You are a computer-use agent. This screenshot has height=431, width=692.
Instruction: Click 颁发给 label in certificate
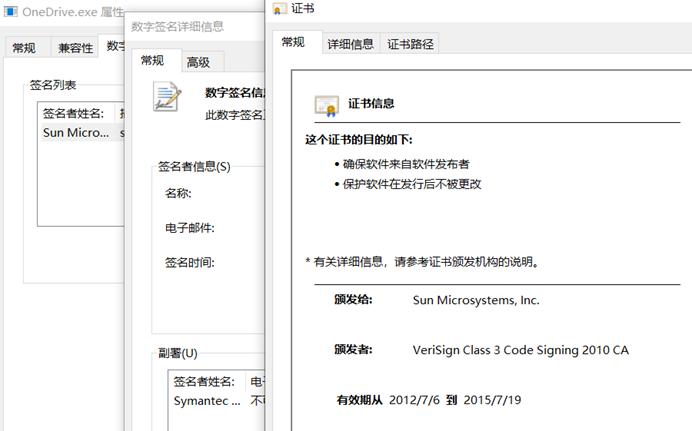pyautogui.click(x=353, y=300)
